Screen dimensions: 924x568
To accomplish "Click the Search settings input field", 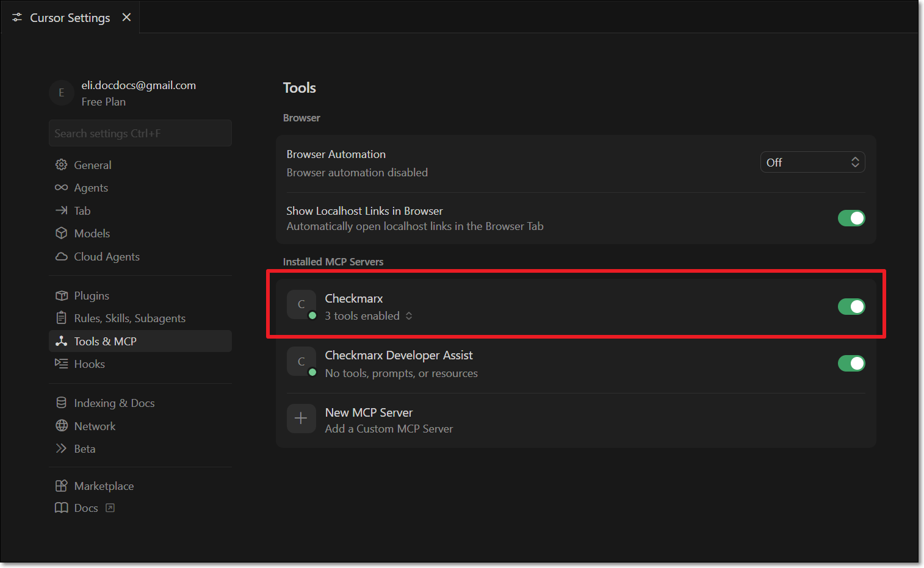I will [x=140, y=134].
